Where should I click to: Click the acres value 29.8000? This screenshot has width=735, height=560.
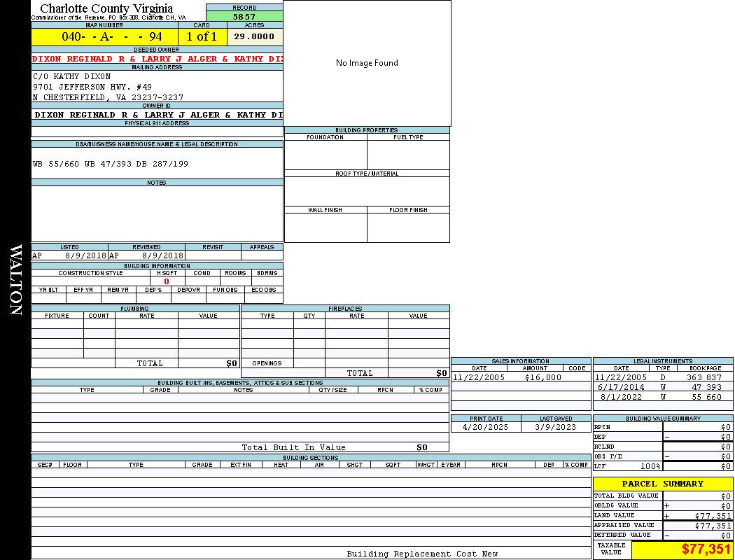(x=254, y=36)
